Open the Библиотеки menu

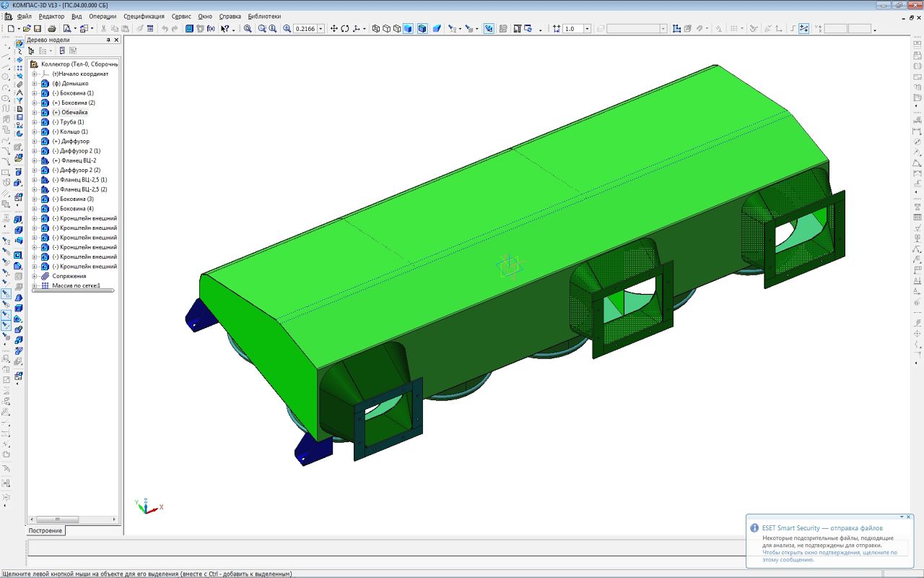pyautogui.click(x=264, y=16)
